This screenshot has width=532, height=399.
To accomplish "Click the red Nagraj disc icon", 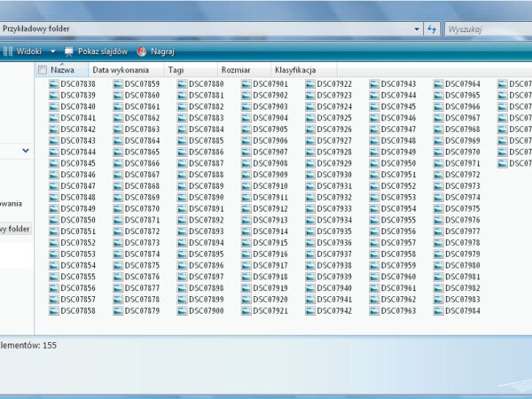I will (142, 51).
